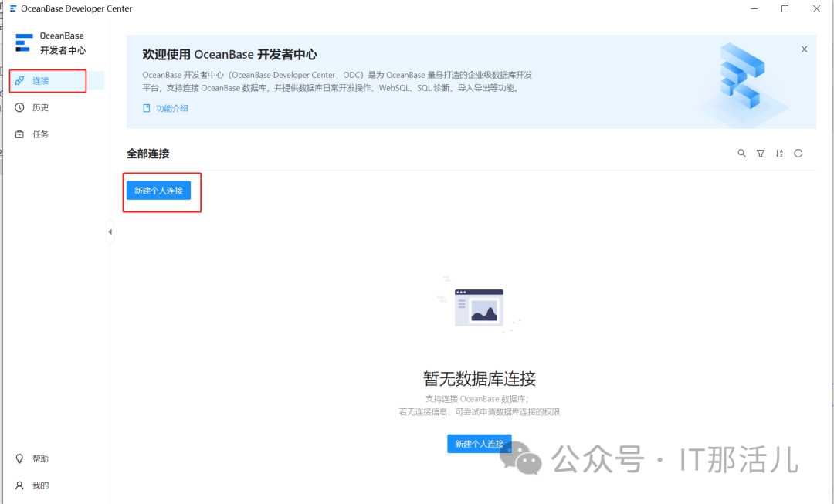
Task: Click the task briefcase icon
Action: tap(19, 134)
